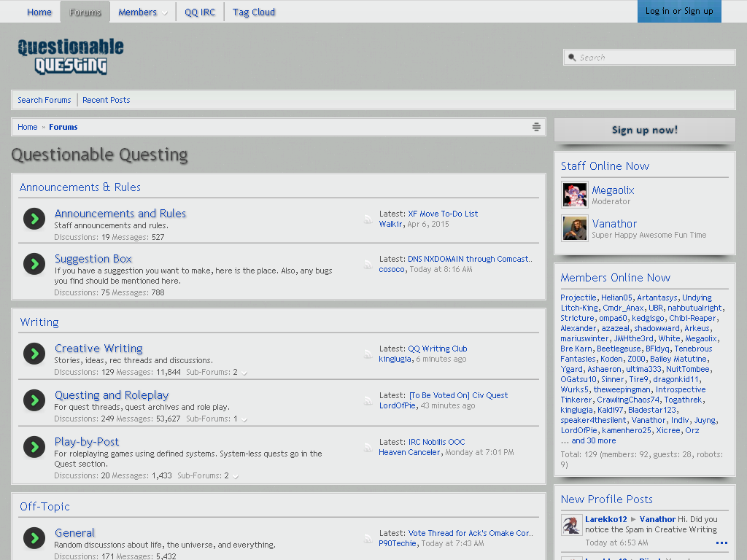Click the Questing and Roleplay forum status icon
Image resolution: width=747 pixels, height=560 pixels.
[34, 400]
